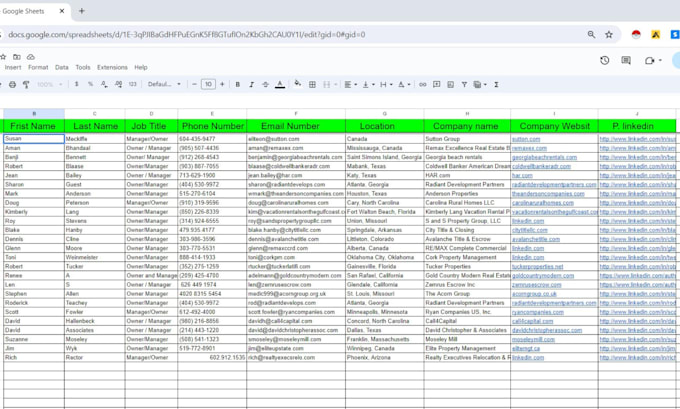Screen dimensions: 680x409
Task: Bookmark this page with the star
Action: 609,34
